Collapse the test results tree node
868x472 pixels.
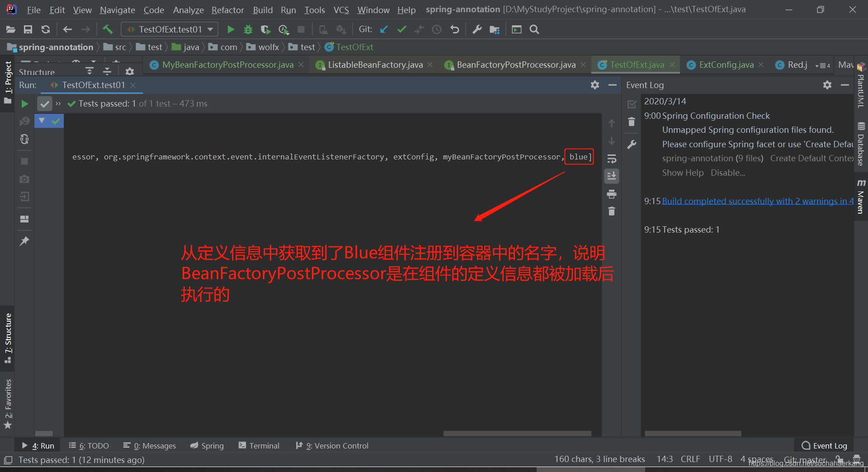click(42, 121)
